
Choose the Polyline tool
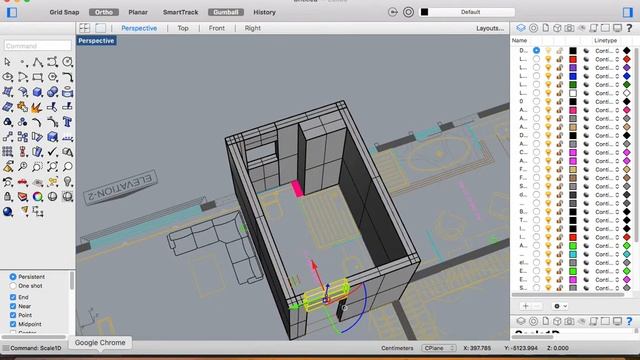coord(38,62)
